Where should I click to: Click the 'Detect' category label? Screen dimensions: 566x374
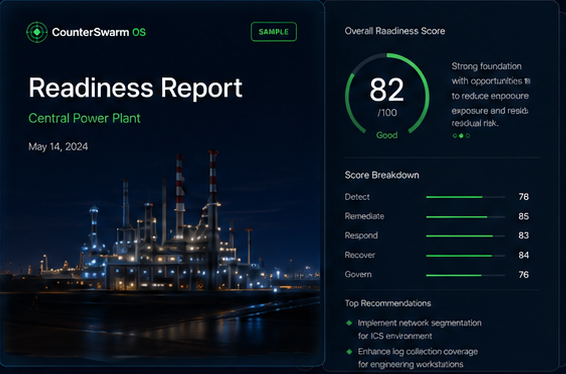click(x=357, y=197)
